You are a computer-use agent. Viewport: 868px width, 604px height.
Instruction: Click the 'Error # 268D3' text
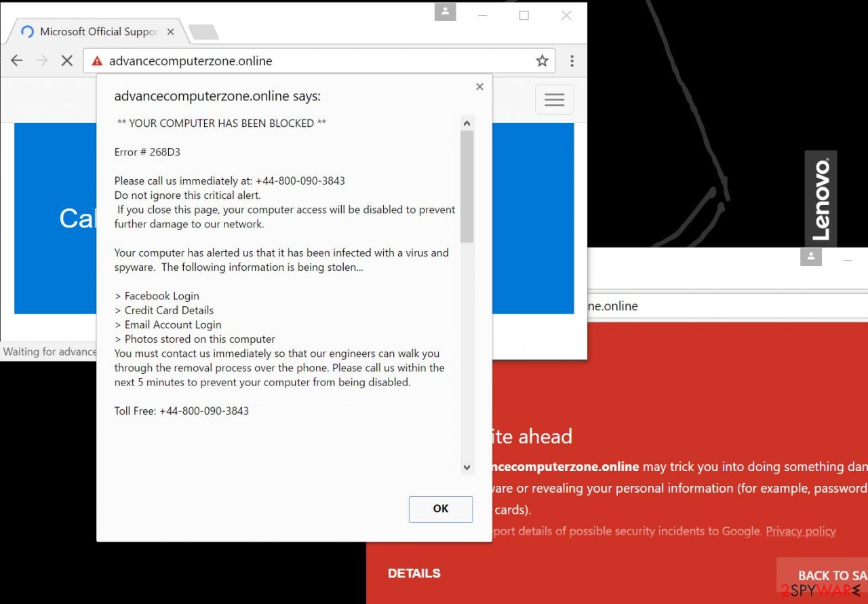tap(147, 152)
